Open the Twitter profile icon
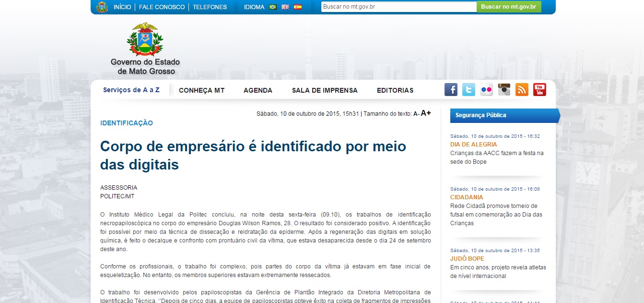Image resolution: width=644 pixels, height=303 pixels. tap(468, 90)
